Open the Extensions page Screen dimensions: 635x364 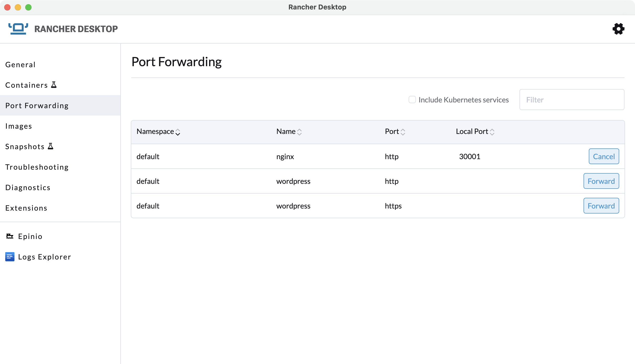26,208
